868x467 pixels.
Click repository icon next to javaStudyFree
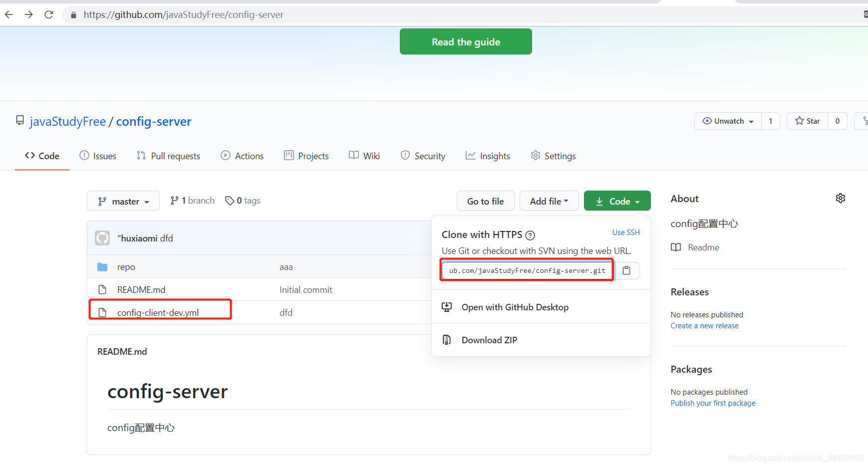(x=20, y=121)
